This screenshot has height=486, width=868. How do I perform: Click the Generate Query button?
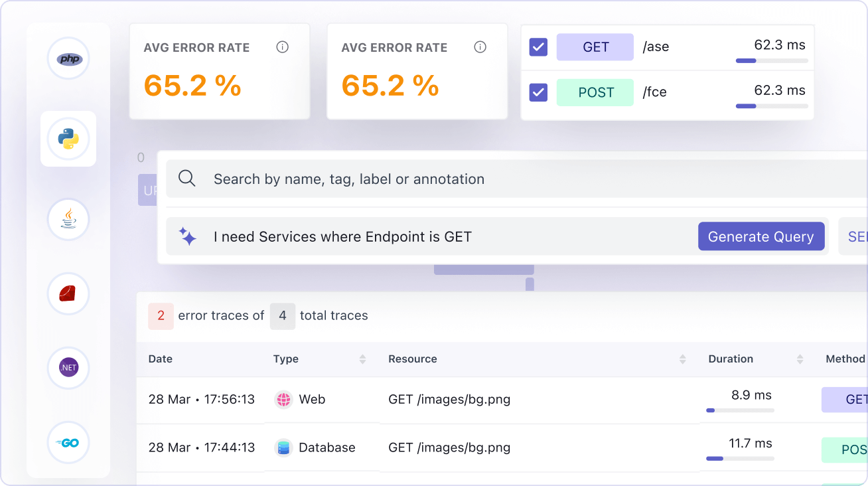click(761, 236)
